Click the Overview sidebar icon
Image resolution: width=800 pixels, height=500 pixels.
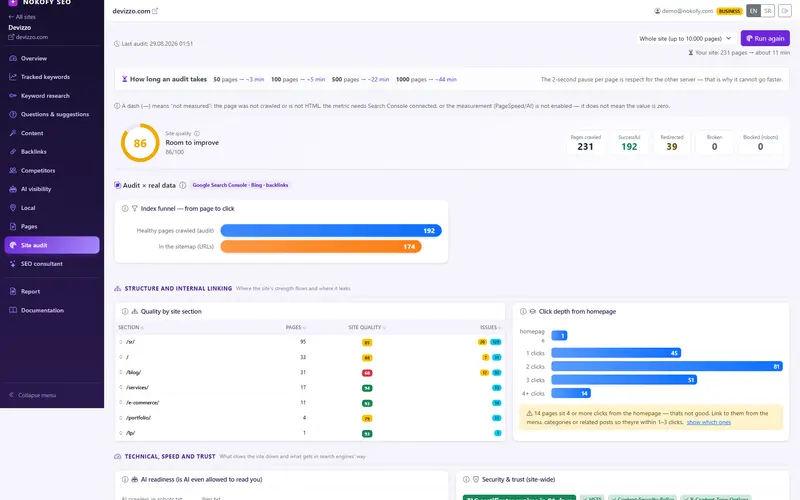[13, 58]
